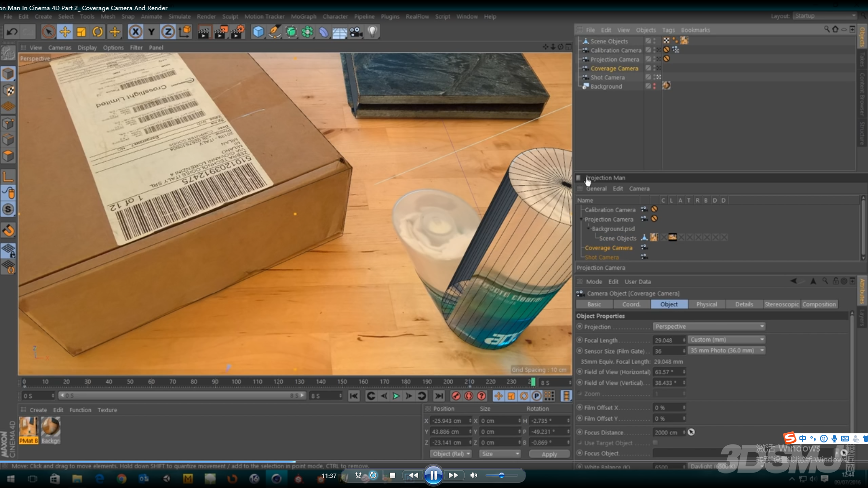Viewport: 868px width, 488px height.
Task: Open the floor environment objects icon
Action: 340,32
